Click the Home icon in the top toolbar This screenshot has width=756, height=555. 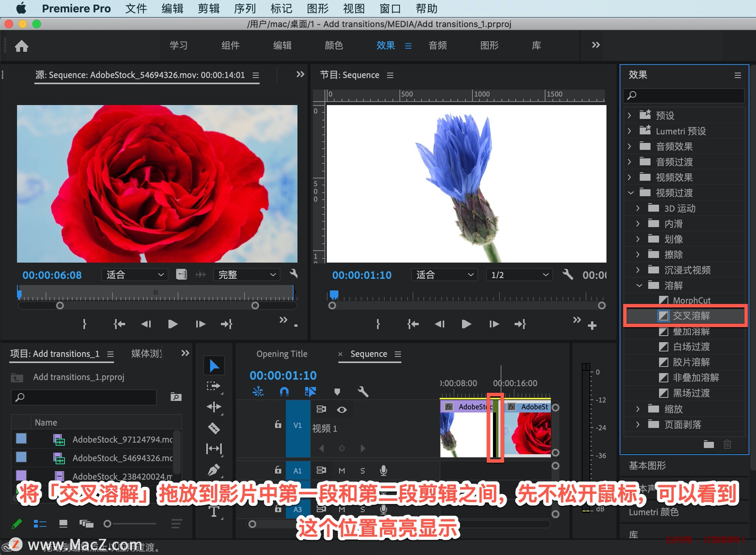pos(22,46)
